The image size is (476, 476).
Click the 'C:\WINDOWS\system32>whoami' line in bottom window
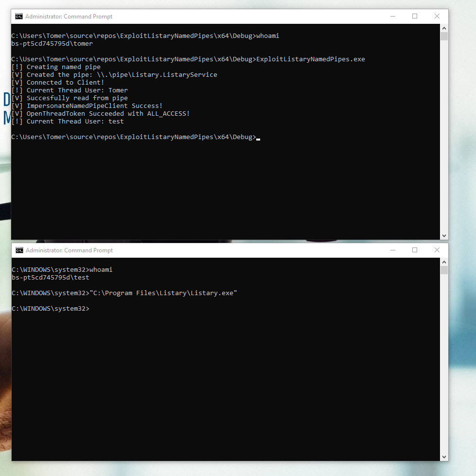pyautogui.click(x=62, y=269)
